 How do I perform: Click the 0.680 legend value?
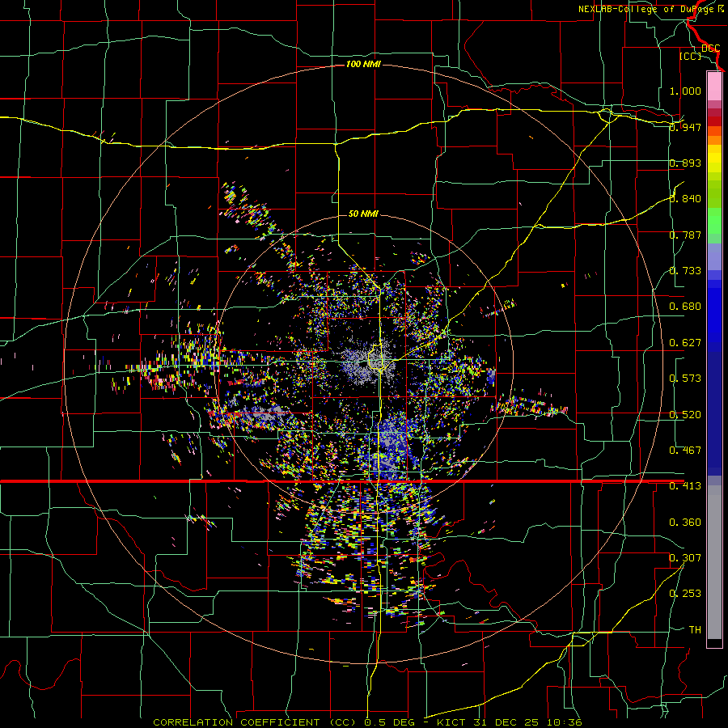pos(685,307)
